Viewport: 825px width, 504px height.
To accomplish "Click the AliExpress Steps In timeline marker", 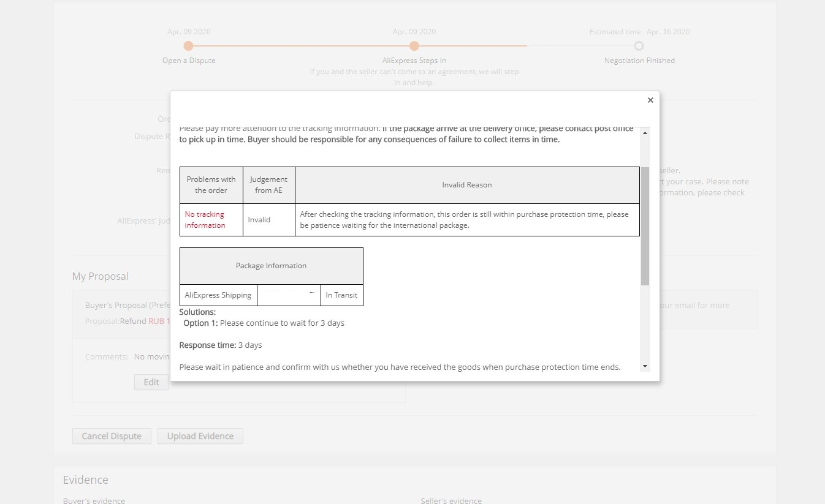I will click(414, 46).
